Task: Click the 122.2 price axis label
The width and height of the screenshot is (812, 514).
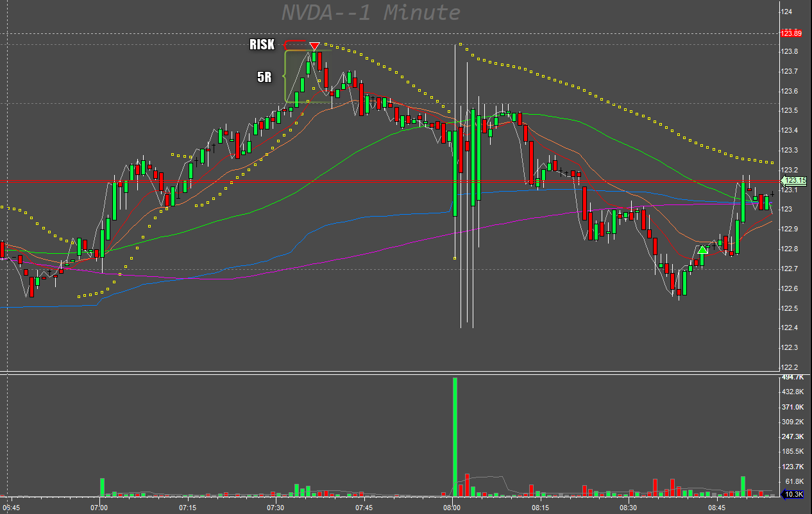Action: click(x=790, y=368)
